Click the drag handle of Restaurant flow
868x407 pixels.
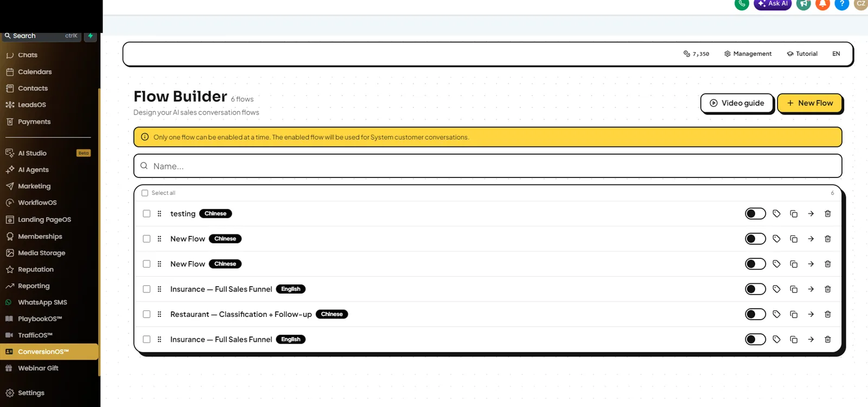(159, 314)
